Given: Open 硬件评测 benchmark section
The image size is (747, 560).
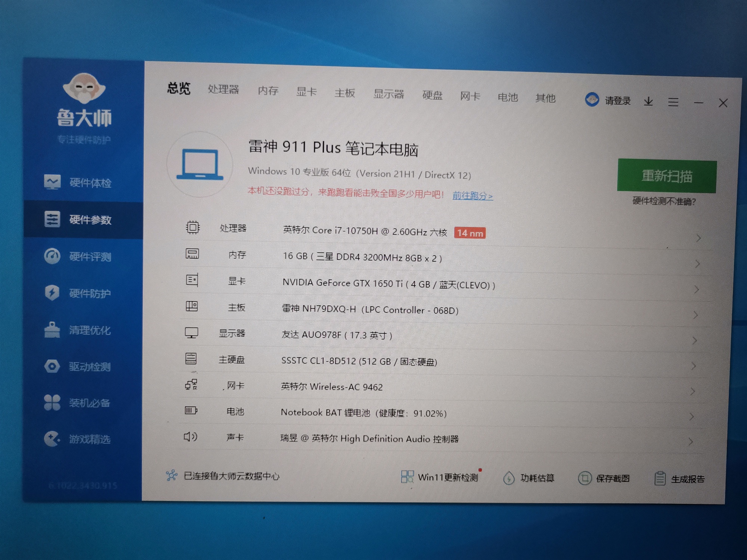Looking at the screenshot, I should tap(83, 256).
